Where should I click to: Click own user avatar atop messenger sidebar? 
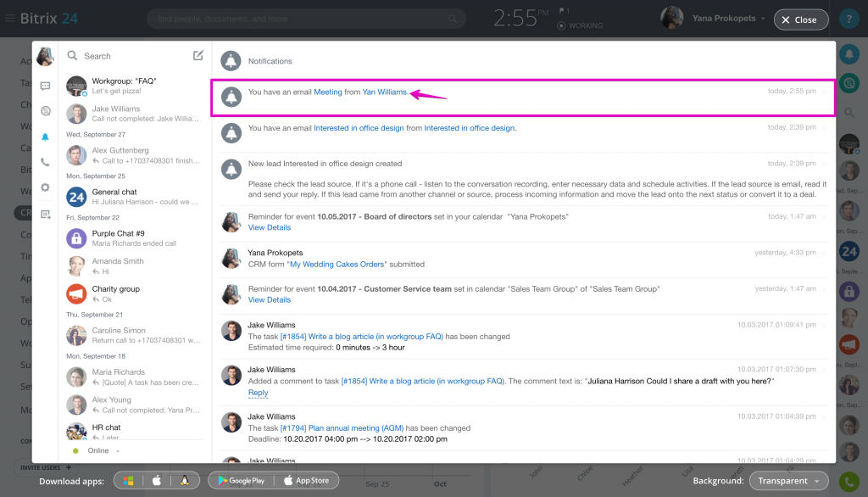[x=46, y=56]
